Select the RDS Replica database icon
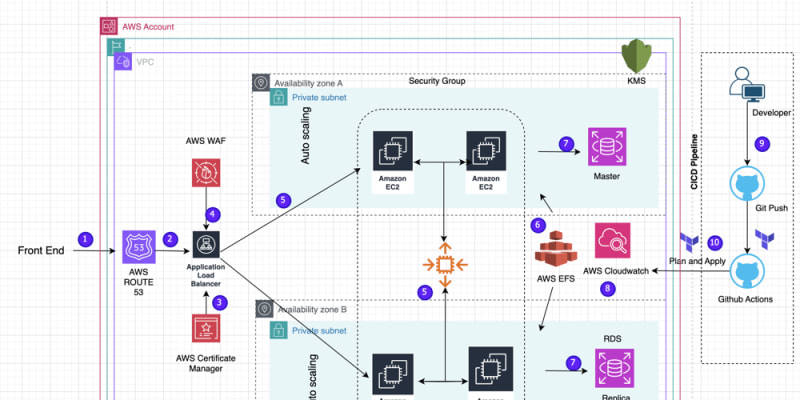800x400 pixels. coord(614,368)
